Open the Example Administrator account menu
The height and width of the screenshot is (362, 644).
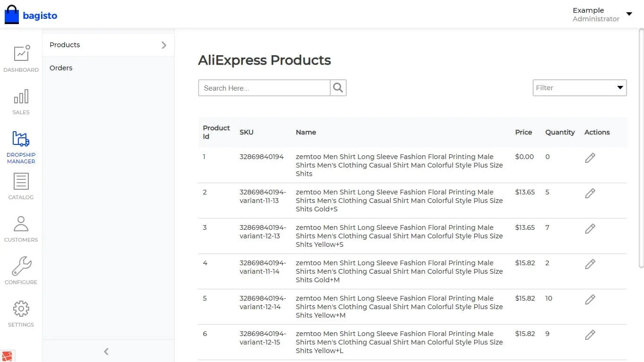[602, 14]
